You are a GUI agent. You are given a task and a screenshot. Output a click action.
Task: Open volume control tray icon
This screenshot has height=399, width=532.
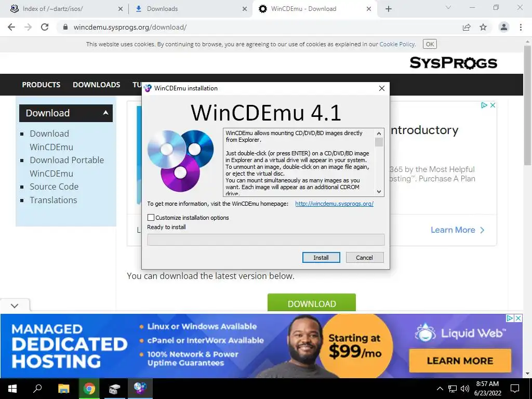465,389
